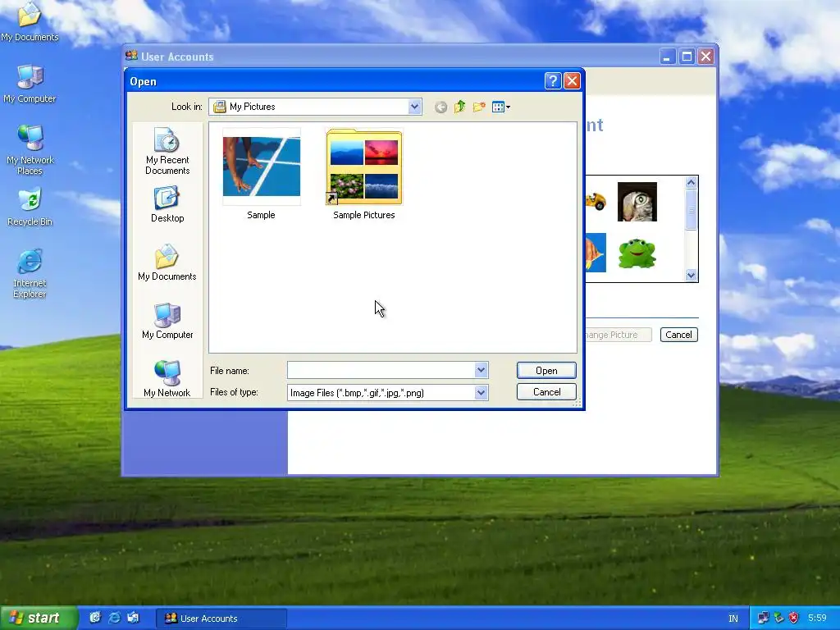The width and height of the screenshot is (840, 630).
Task: Launch Internet Explorer from Quick Launch
Action: pyautogui.click(x=114, y=618)
